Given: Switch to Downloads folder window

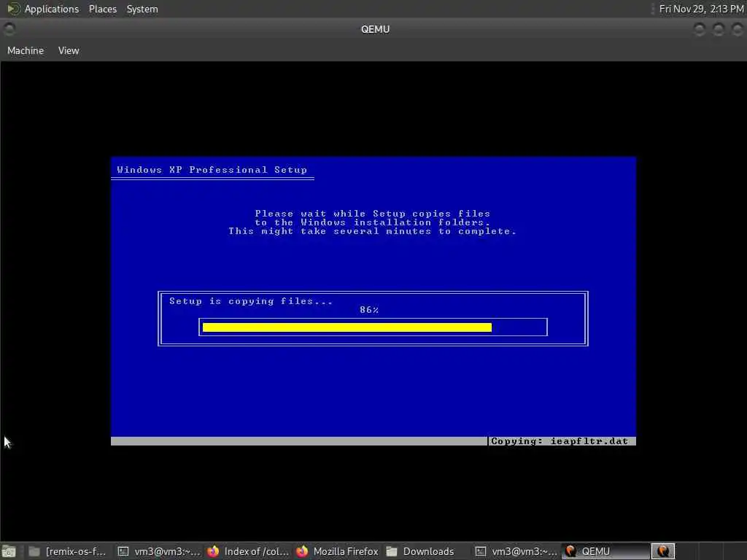Looking at the screenshot, I should [426, 551].
